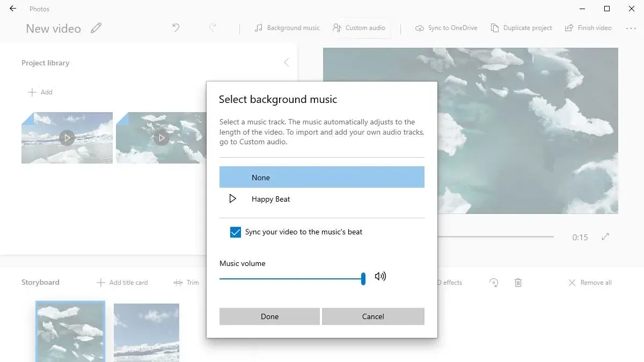Add a title card to storyboard

(122, 283)
